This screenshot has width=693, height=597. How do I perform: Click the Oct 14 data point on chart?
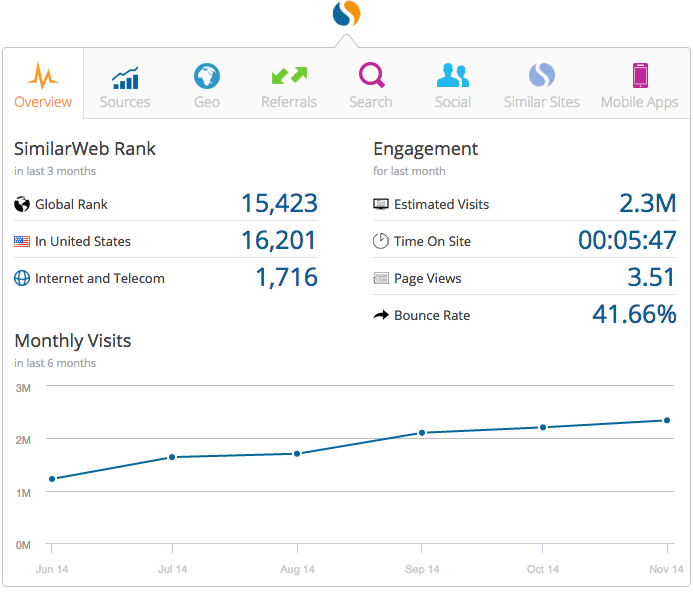(543, 427)
